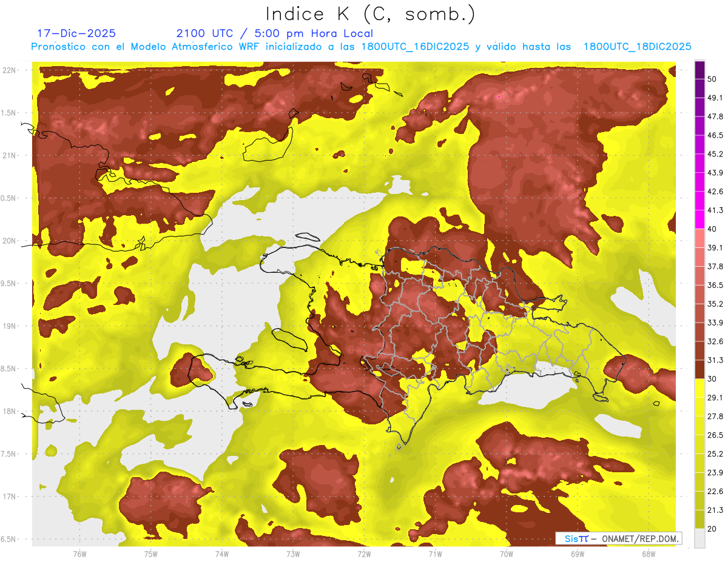Click the latitude axis label "20N"
The image size is (728, 562).
click(x=9, y=241)
